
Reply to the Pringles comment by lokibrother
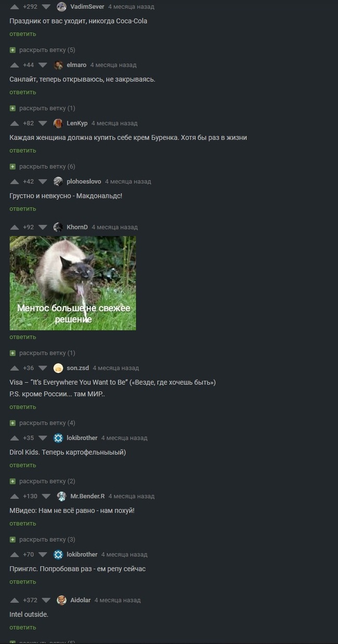(23, 582)
